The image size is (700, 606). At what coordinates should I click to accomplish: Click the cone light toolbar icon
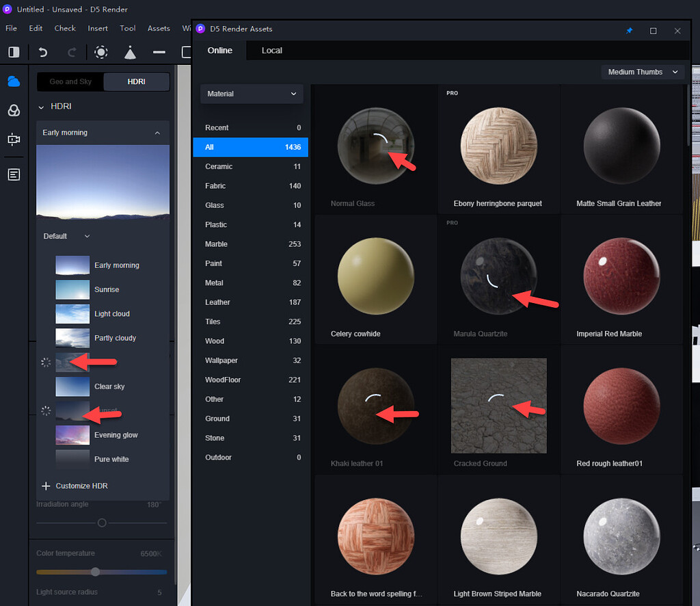(x=130, y=52)
